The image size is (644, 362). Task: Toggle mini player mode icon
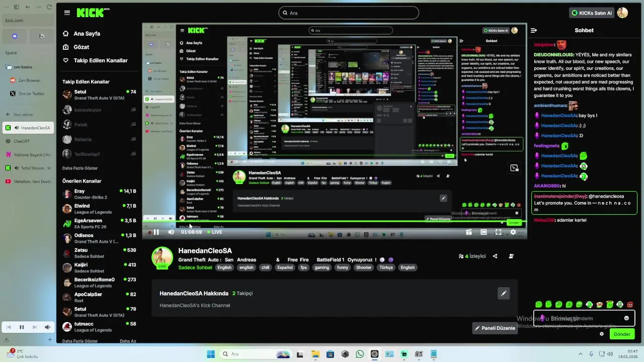(x=468, y=232)
